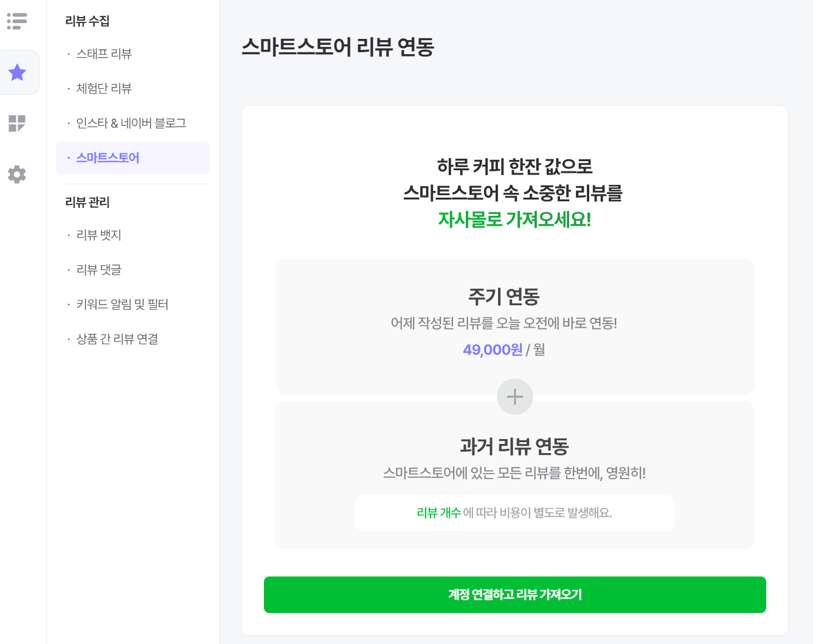Click the 리뷰 수집 section header

point(88,21)
